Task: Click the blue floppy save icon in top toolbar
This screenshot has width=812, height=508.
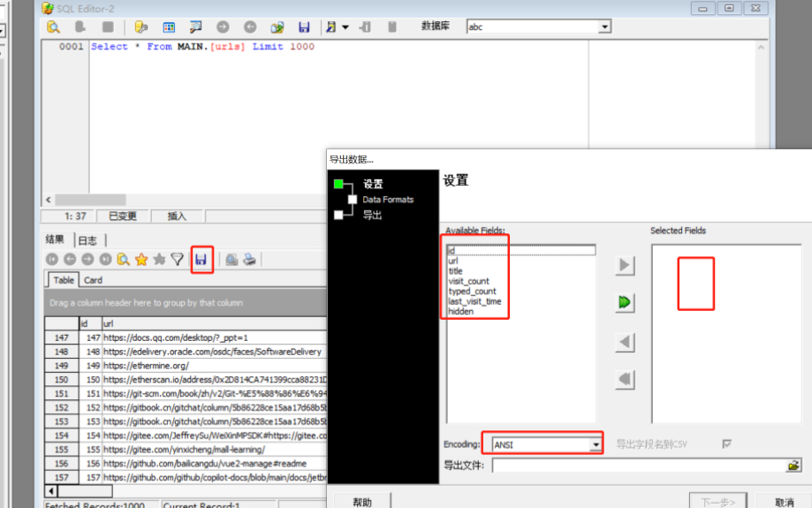Action: click(304, 27)
